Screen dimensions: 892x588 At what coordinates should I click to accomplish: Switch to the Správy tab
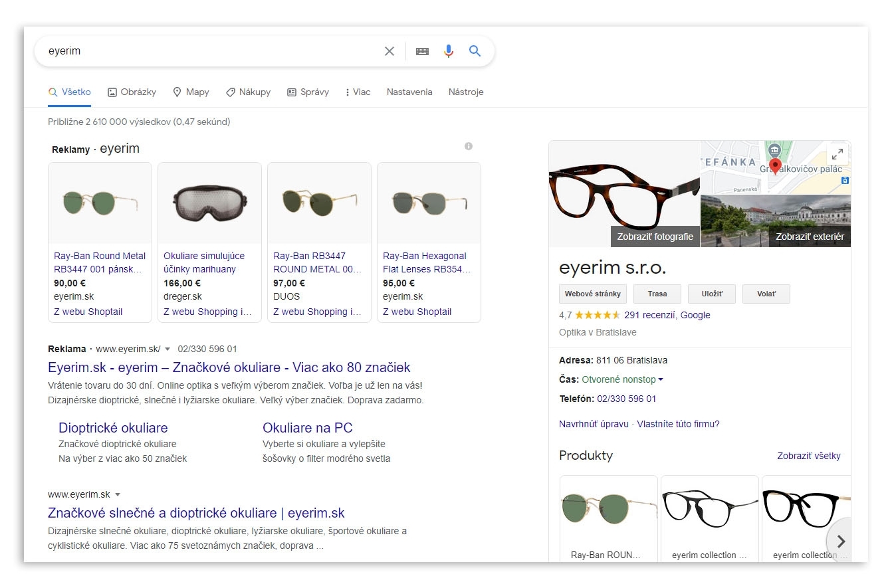(x=308, y=92)
